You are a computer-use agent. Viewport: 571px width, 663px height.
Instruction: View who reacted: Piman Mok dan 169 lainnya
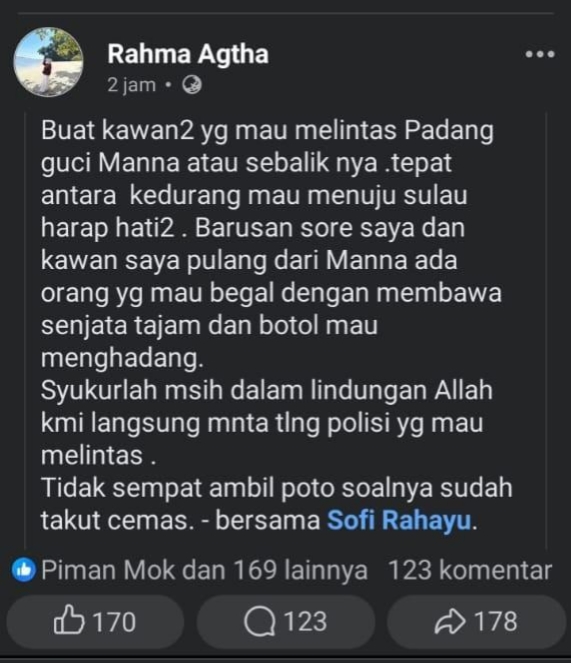[x=204, y=570]
